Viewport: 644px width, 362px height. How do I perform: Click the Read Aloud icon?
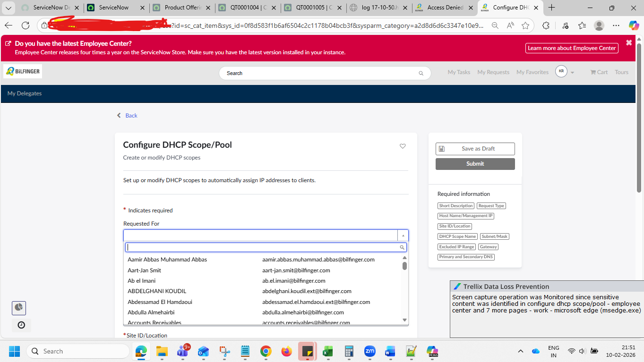coord(510,25)
